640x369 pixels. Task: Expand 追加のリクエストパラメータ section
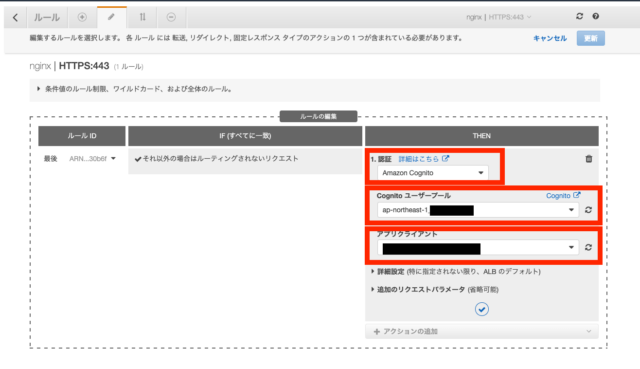click(x=435, y=289)
